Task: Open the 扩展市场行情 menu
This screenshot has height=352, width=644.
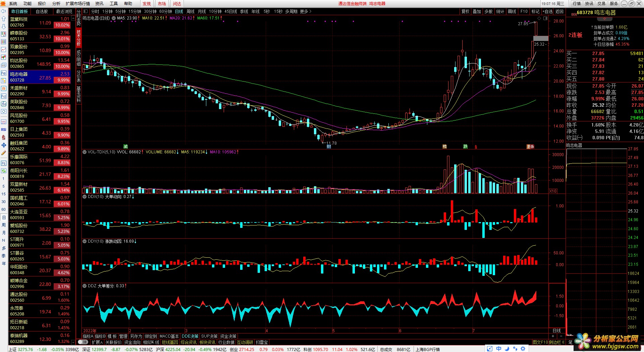Action: tap(78, 3)
